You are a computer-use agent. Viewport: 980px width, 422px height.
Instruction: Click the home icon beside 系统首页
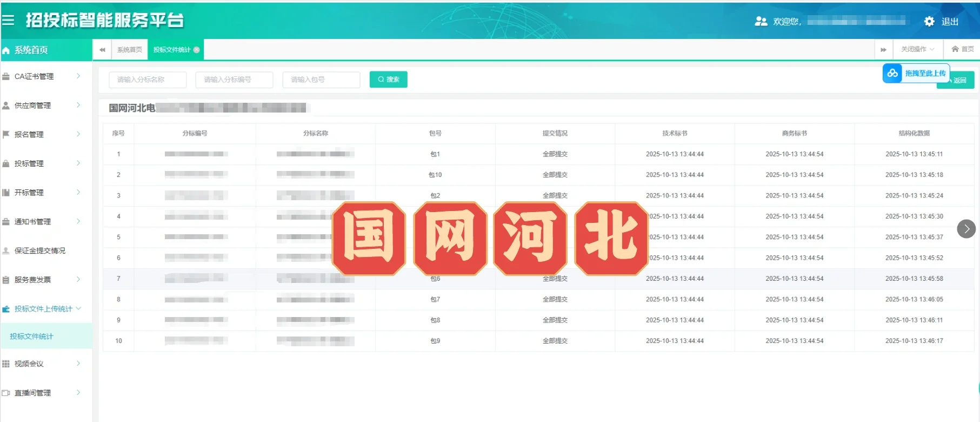coord(6,50)
